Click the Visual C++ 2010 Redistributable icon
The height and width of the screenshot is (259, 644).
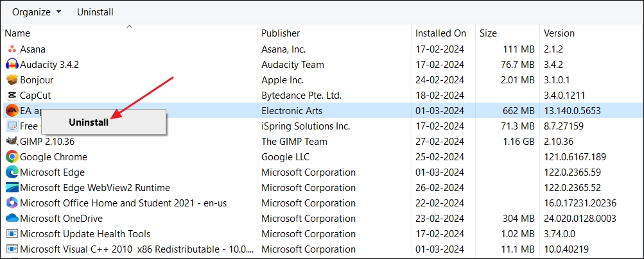pos(12,249)
